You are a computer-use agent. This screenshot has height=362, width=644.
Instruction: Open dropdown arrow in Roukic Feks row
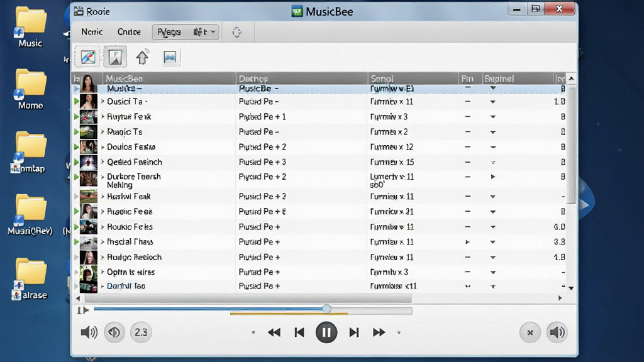[x=493, y=227]
